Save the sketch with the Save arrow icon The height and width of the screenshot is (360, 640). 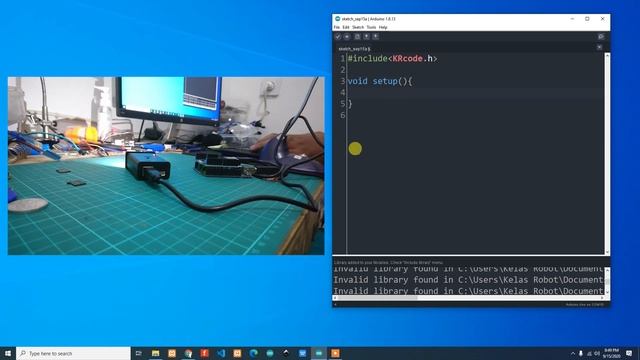click(376, 37)
